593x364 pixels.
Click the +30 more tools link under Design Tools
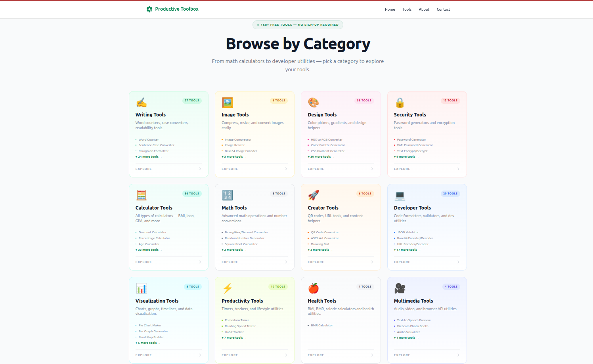[320, 156]
